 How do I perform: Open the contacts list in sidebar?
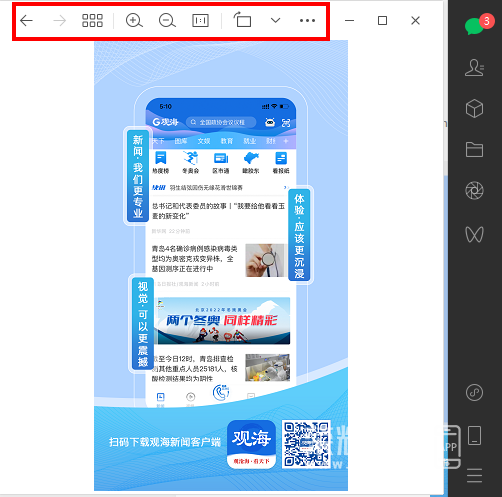point(474,68)
